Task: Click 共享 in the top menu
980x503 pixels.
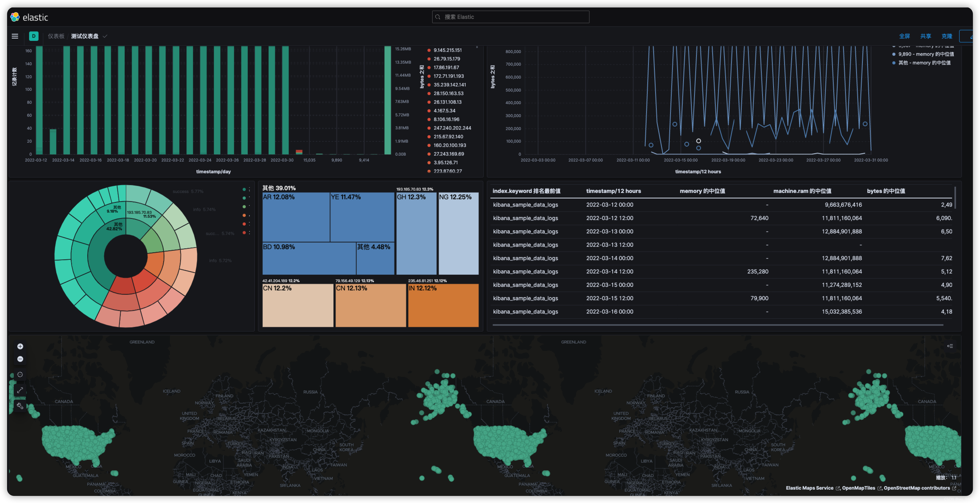Action: (x=925, y=36)
